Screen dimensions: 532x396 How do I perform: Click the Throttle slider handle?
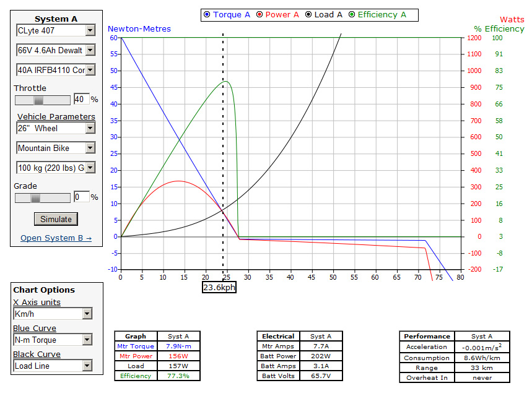point(38,100)
